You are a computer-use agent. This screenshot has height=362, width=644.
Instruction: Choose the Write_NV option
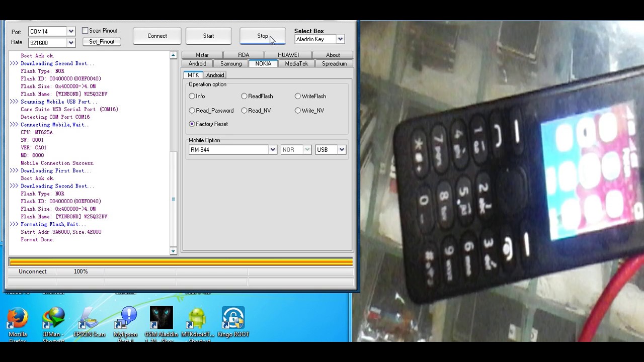tap(298, 111)
